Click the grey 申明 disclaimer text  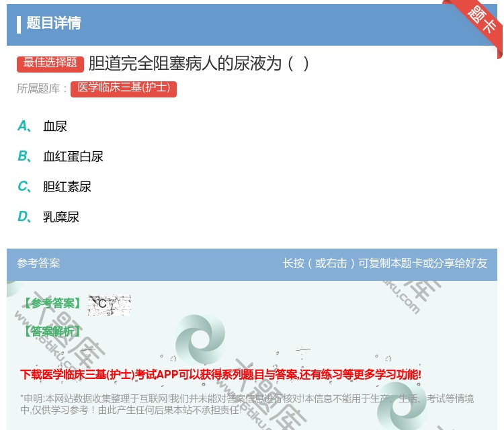247,404
